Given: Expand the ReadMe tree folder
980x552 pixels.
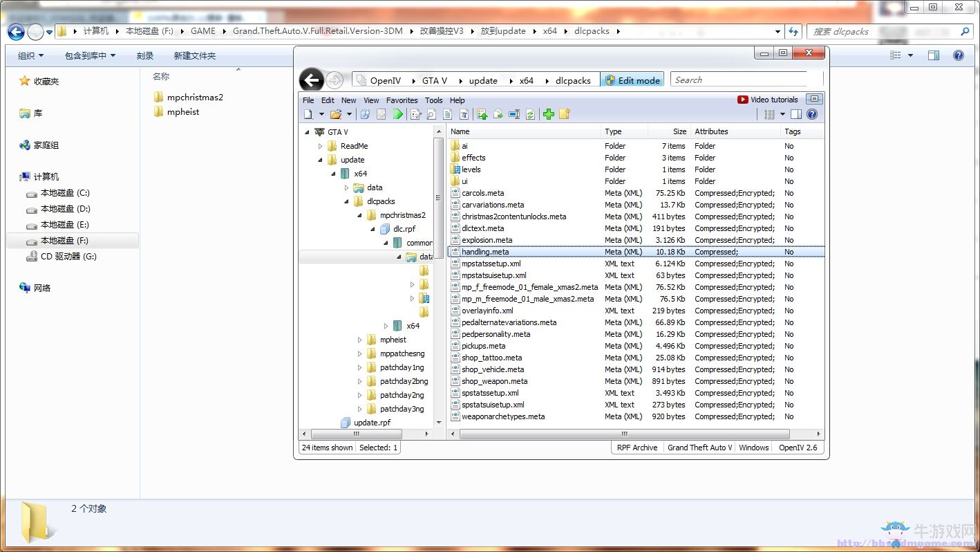Looking at the screenshot, I should pos(321,146).
